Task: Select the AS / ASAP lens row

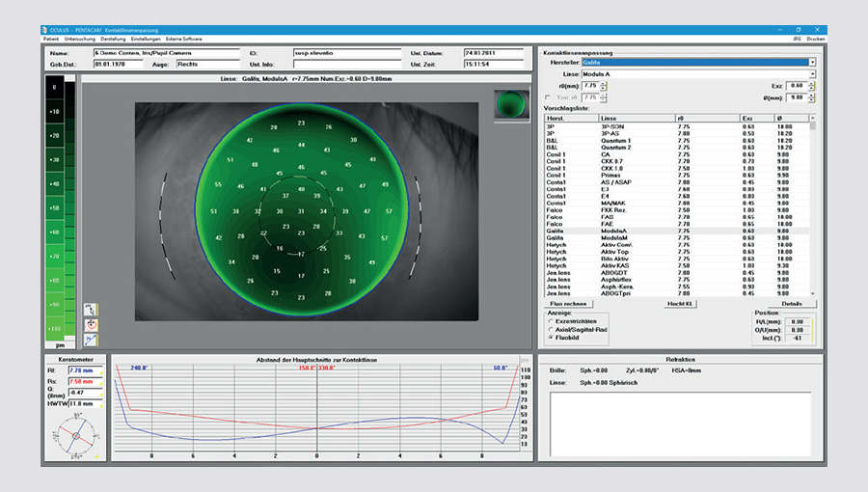Action: click(676, 182)
